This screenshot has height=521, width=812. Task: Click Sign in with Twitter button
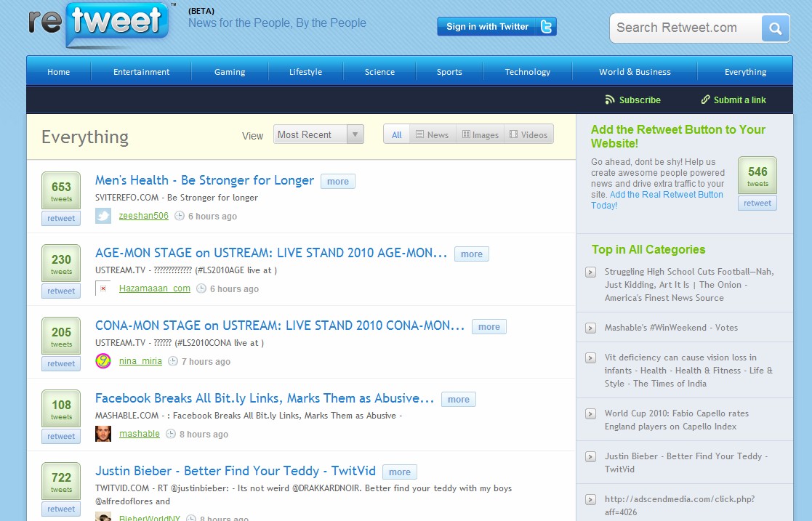click(x=497, y=26)
